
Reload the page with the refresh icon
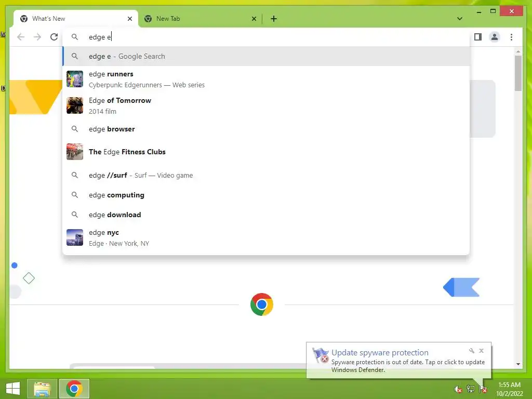54,37
